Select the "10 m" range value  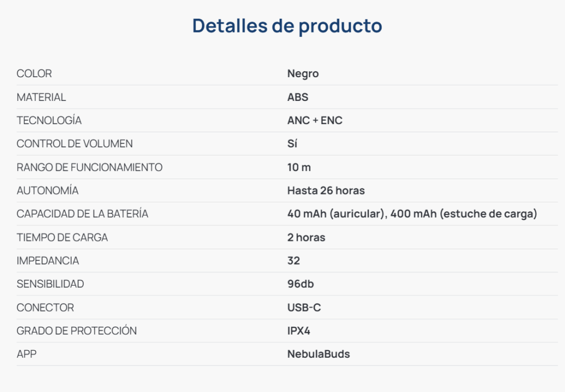pos(299,167)
